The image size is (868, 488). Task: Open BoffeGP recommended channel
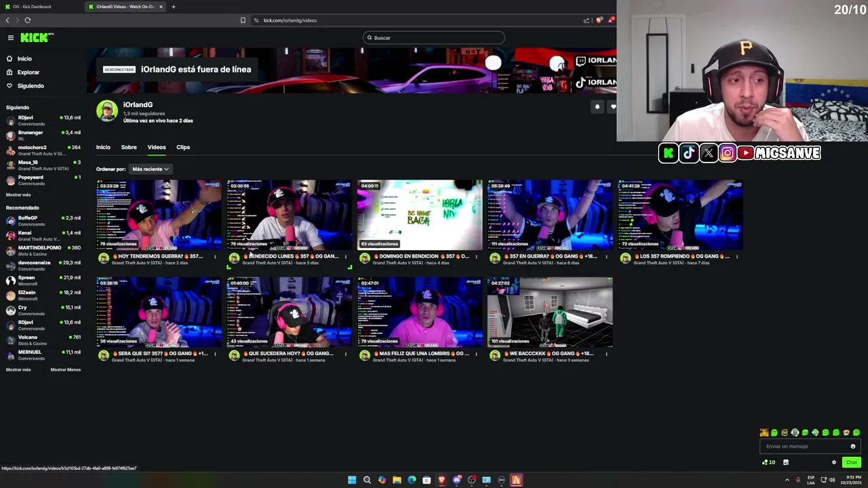click(43, 220)
